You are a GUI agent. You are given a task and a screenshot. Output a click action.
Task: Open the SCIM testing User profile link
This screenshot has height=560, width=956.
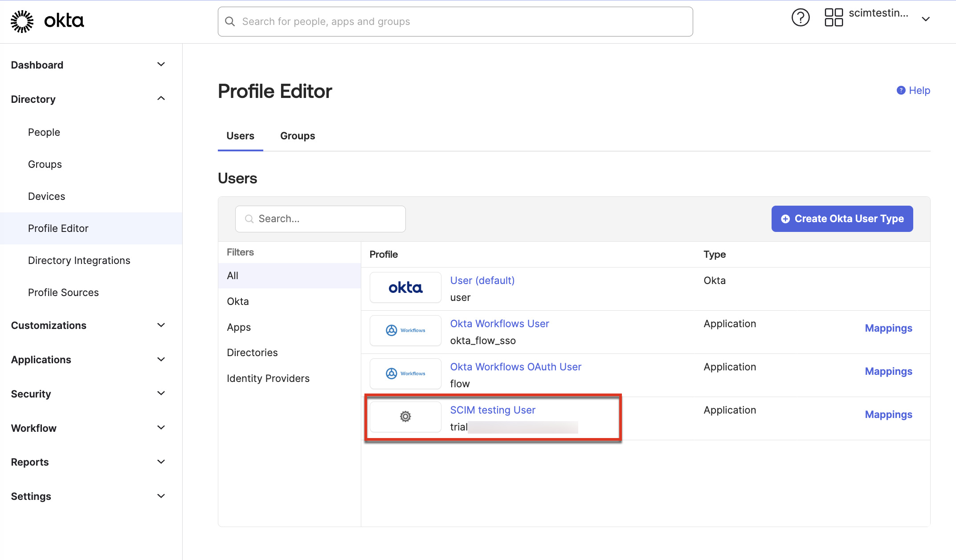pos(493,410)
